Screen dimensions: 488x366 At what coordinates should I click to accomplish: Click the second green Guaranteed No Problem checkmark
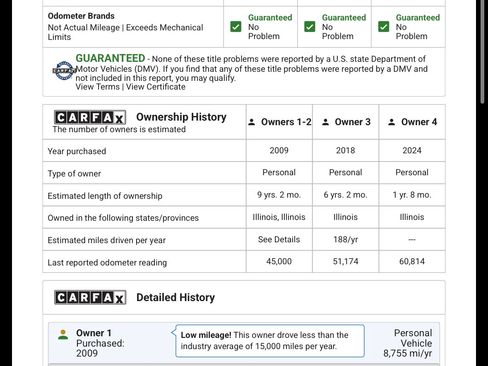point(310,27)
